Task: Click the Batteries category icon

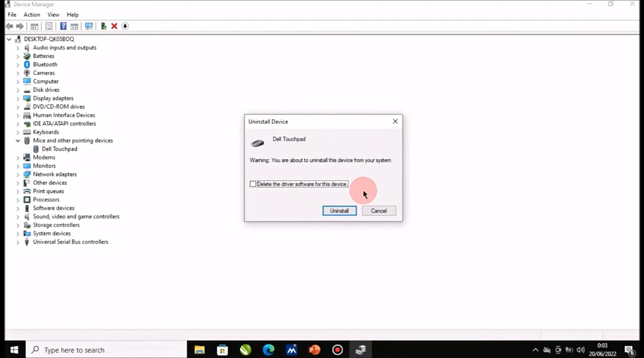Action: coord(27,56)
